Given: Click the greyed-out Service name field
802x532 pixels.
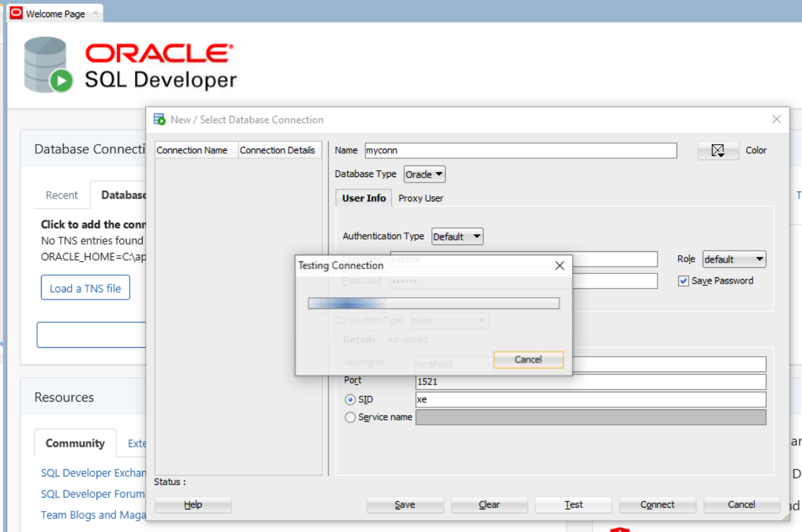Looking at the screenshot, I should coord(591,417).
